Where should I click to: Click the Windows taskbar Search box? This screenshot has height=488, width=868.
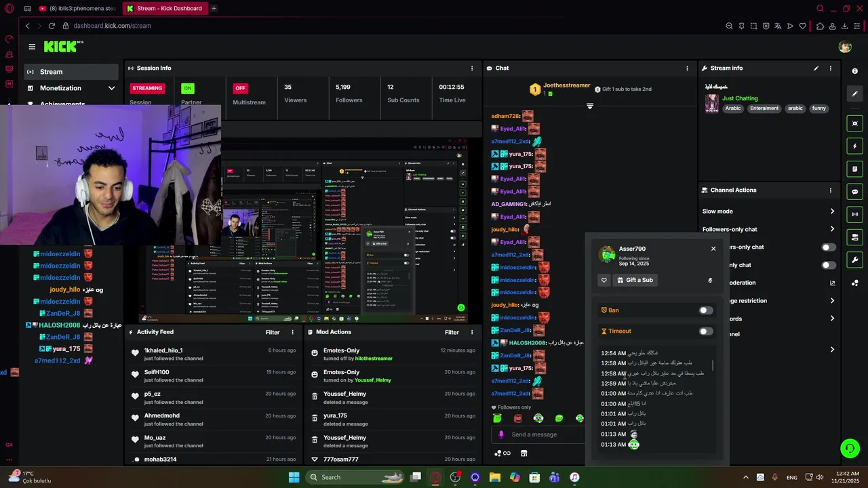pyautogui.click(x=355, y=477)
